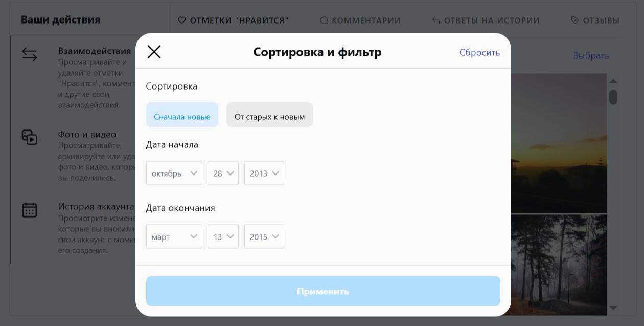Click the reply arrow icon near Ответы на истории

[435, 20]
